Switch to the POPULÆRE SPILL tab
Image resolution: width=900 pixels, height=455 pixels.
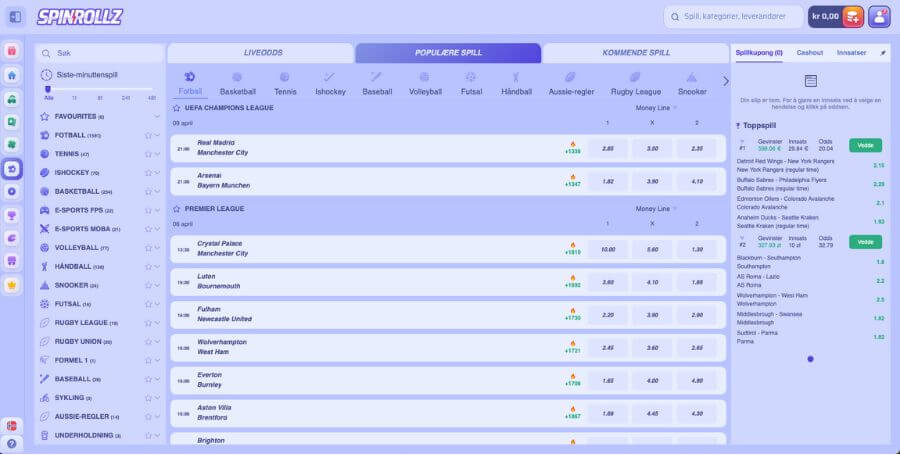pyautogui.click(x=448, y=53)
